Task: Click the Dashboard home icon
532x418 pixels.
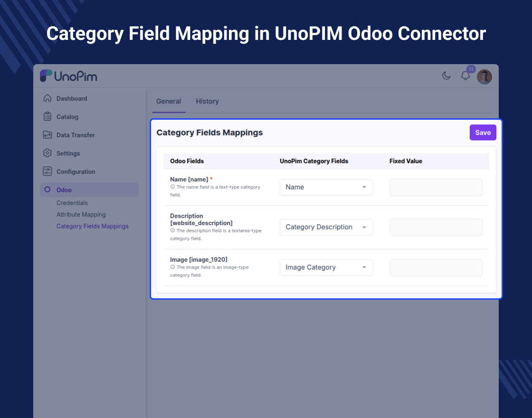Action: click(x=47, y=98)
